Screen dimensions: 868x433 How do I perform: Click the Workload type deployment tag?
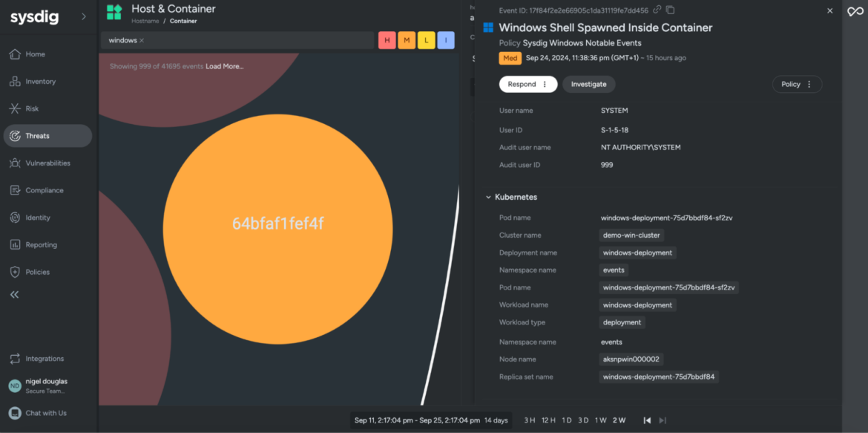[x=622, y=322]
